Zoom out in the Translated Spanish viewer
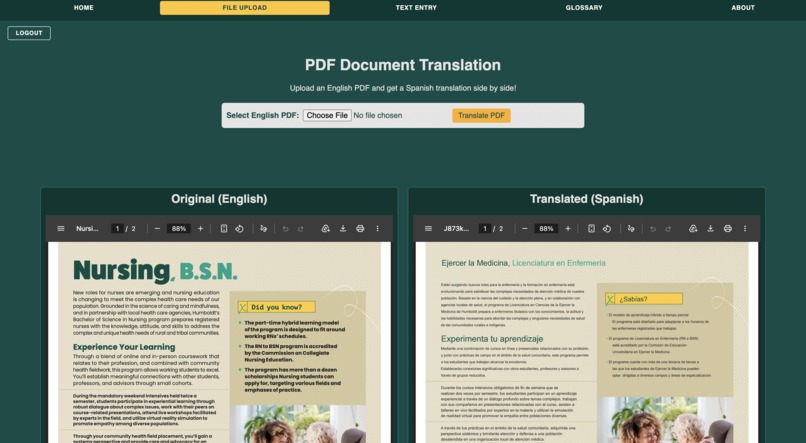 [x=525, y=229]
